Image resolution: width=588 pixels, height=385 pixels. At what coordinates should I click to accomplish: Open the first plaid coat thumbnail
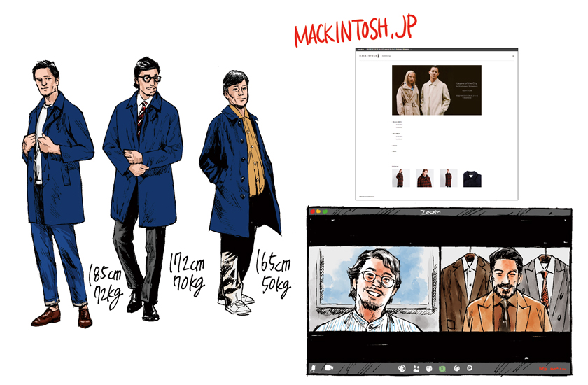401,178
